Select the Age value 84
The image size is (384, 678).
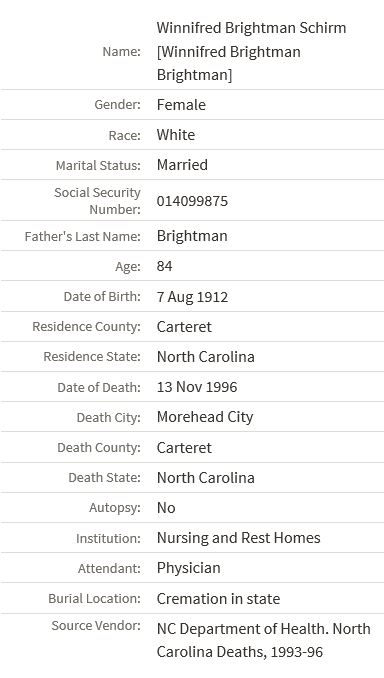click(x=164, y=266)
